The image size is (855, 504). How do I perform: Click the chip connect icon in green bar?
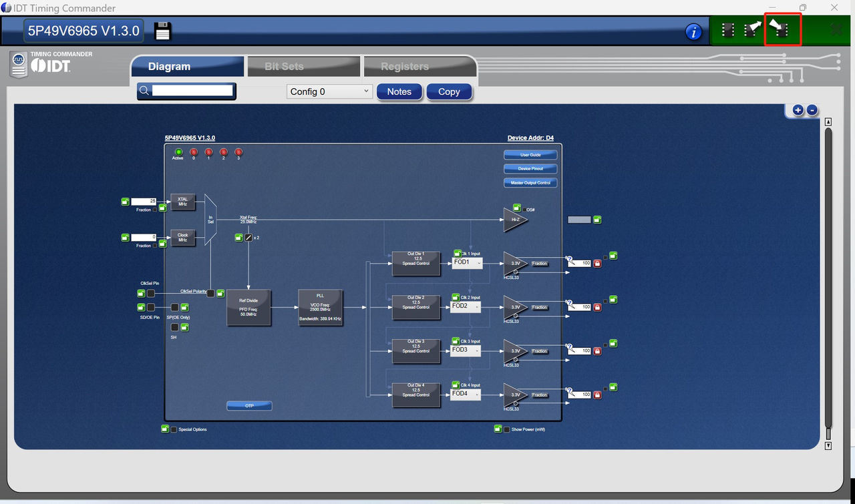coord(728,29)
